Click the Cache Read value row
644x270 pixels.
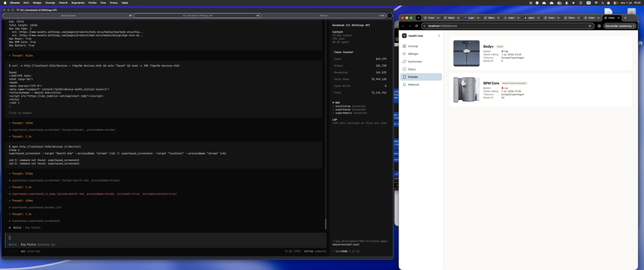click(360, 79)
